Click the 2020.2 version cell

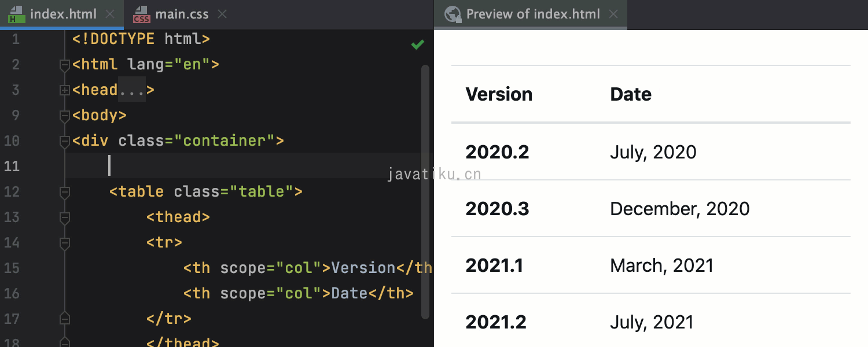coord(497,152)
